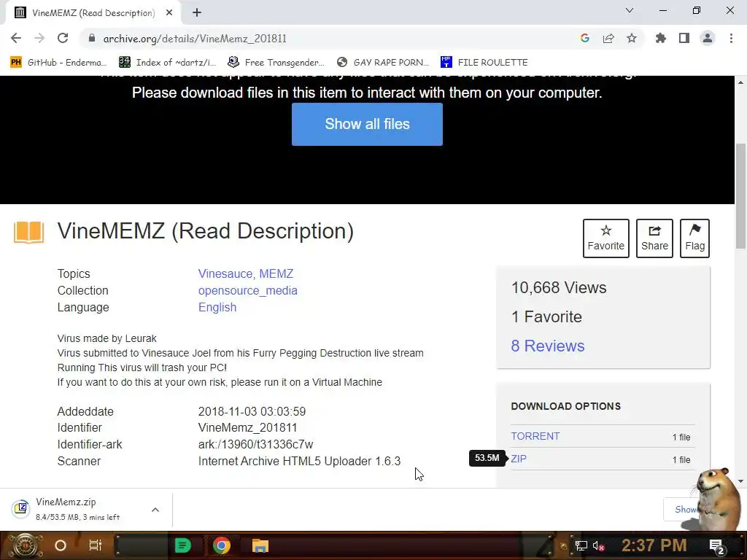
Task: Toggle the Chrome side panel icon
Action: [x=684, y=38]
